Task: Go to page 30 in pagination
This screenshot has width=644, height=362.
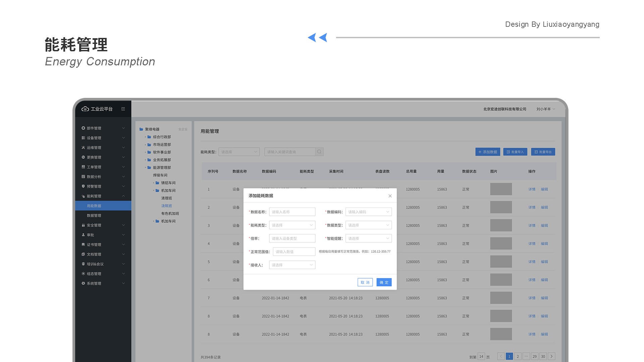Action: (543, 356)
